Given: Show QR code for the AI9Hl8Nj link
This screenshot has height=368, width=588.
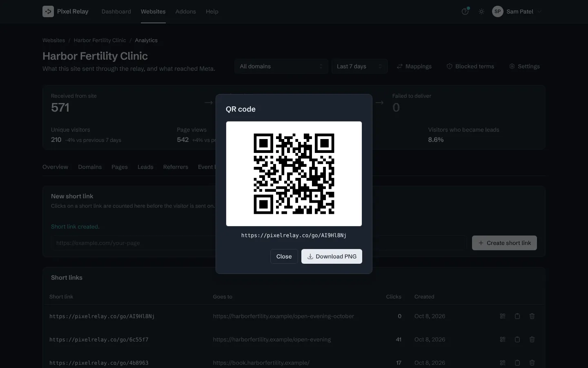Looking at the screenshot, I should 503,316.
